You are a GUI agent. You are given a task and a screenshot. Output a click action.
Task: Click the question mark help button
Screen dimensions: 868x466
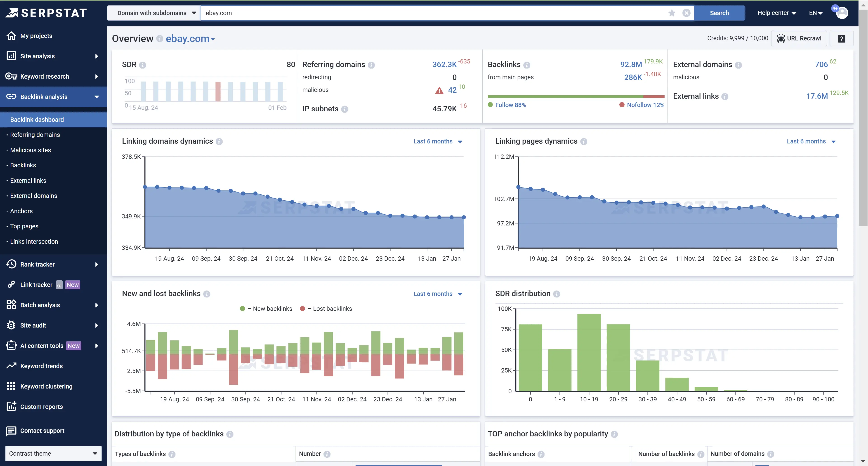pyautogui.click(x=841, y=38)
